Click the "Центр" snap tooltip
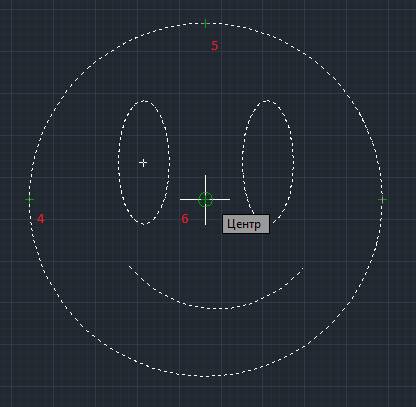 [246, 224]
